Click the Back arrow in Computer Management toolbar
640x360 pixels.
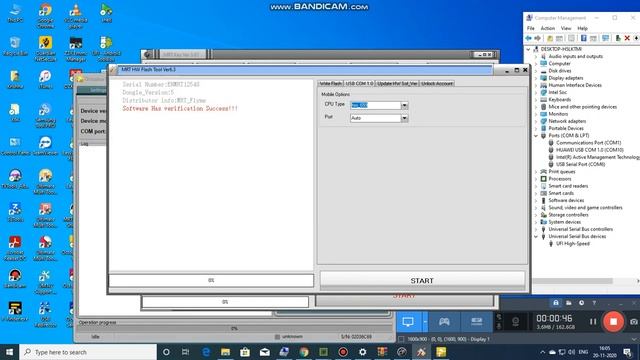(529, 38)
